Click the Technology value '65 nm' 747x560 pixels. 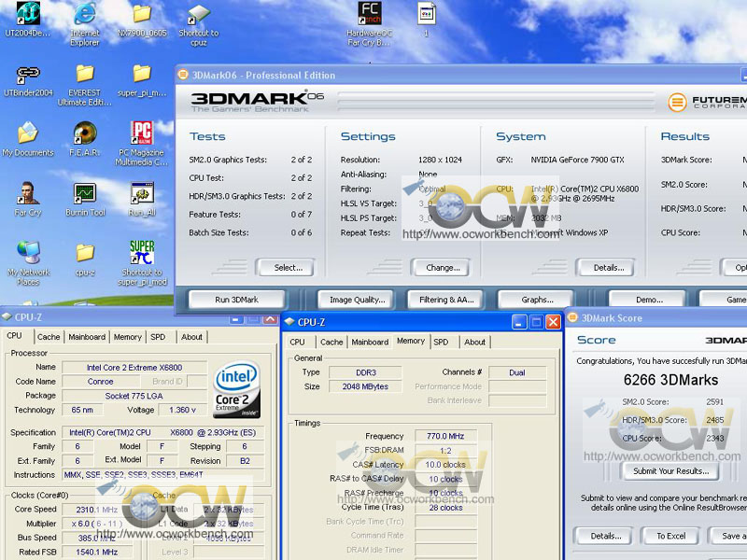pyautogui.click(x=82, y=410)
